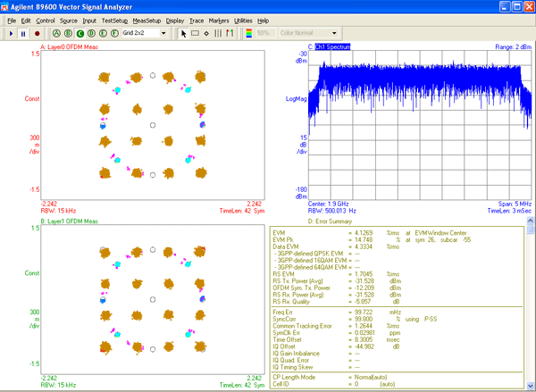
Task: Toggle trace D in the toolbar
Action: [x=91, y=33]
